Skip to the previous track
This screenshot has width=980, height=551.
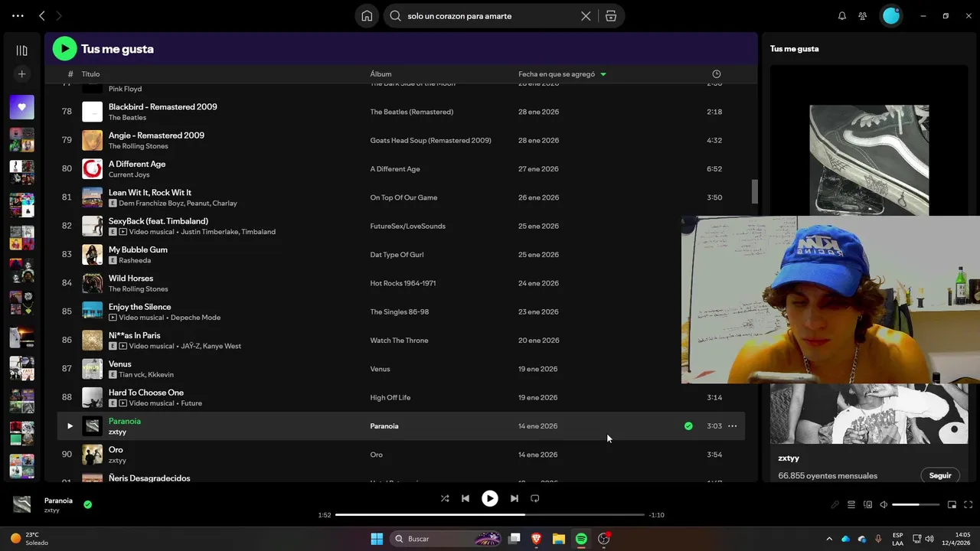[465, 498]
